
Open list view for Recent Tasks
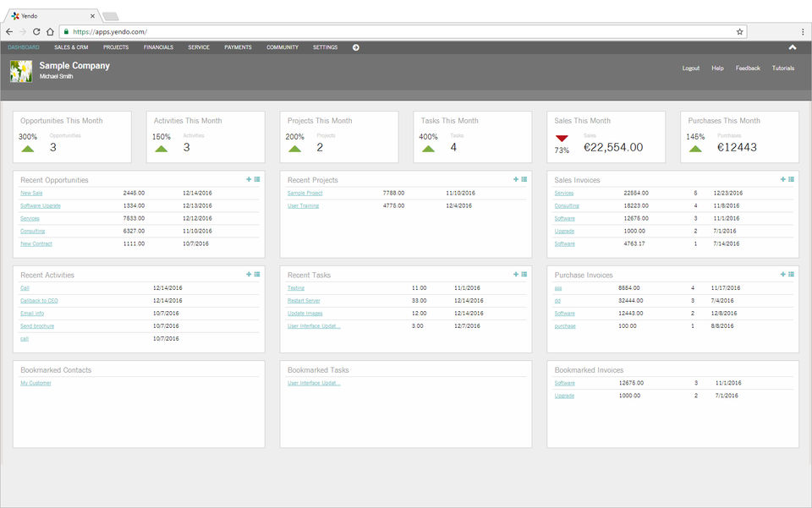coord(524,274)
